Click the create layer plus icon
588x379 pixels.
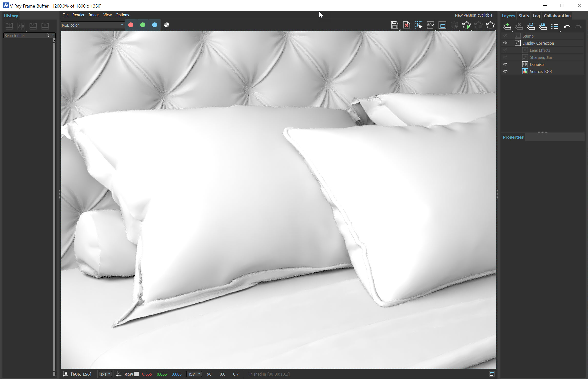coord(507,26)
